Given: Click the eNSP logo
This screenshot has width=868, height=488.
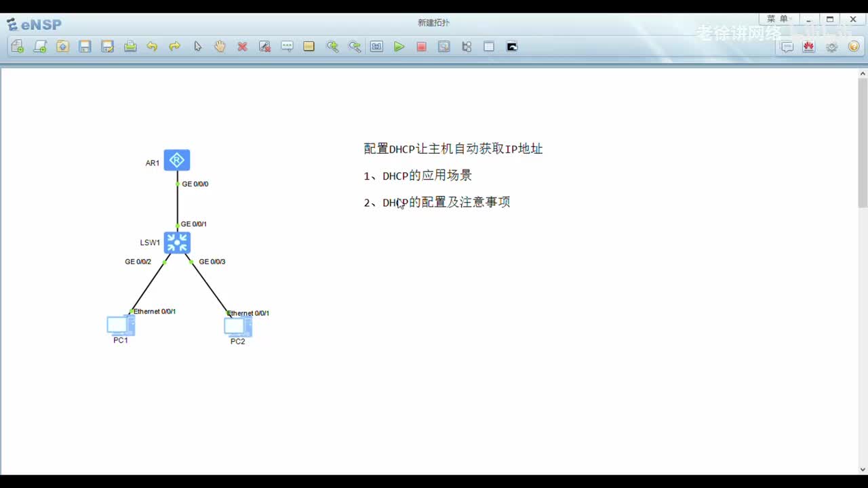Looking at the screenshot, I should (35, 24).
